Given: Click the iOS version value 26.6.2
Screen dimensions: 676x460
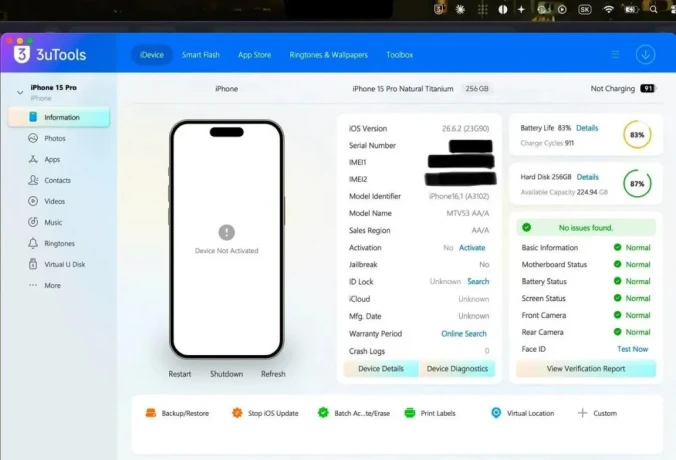Looking at the screenshot, I should [465, 128].
